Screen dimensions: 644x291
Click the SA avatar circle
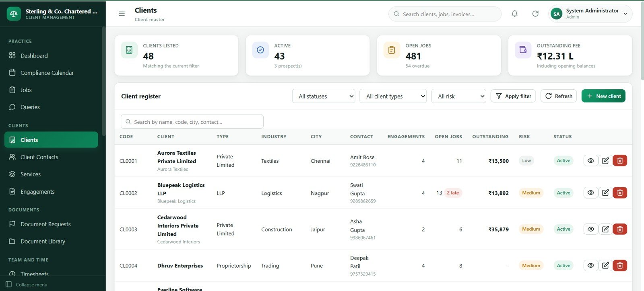coord(556,14)
